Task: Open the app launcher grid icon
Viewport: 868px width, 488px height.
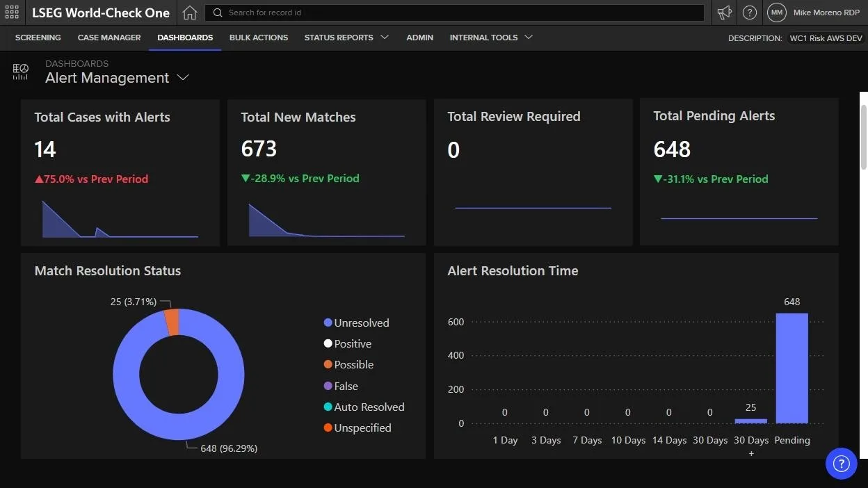Action: tap(12, 13)
